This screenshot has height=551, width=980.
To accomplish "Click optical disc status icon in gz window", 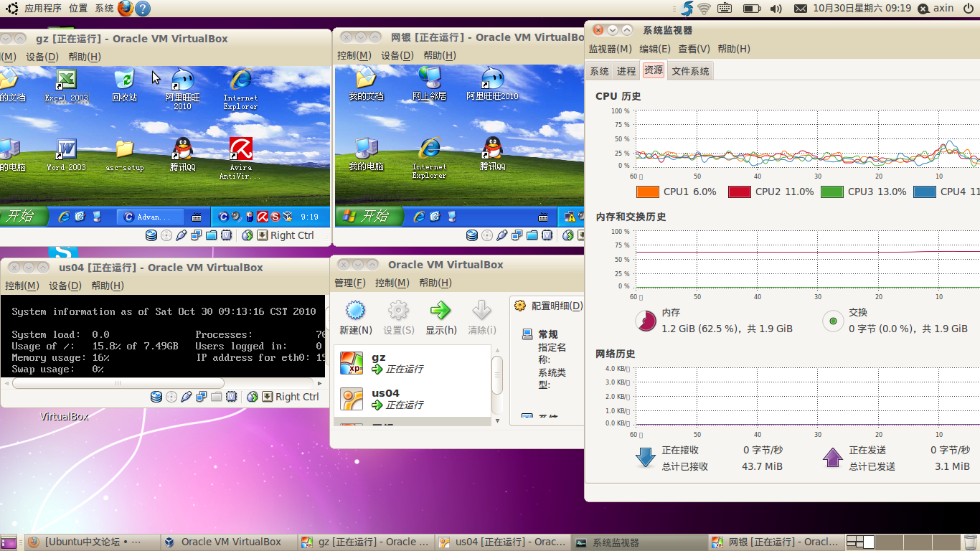I will 166,235.
